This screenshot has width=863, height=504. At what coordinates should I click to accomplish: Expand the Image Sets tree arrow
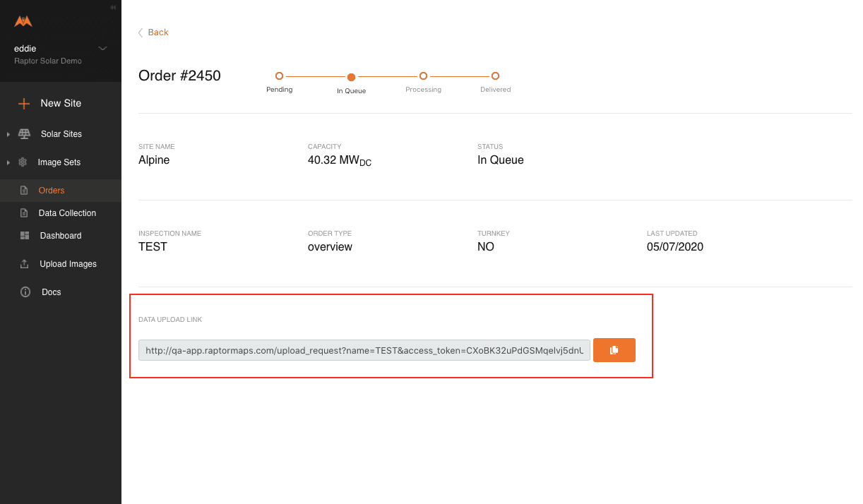pos(8,162)
